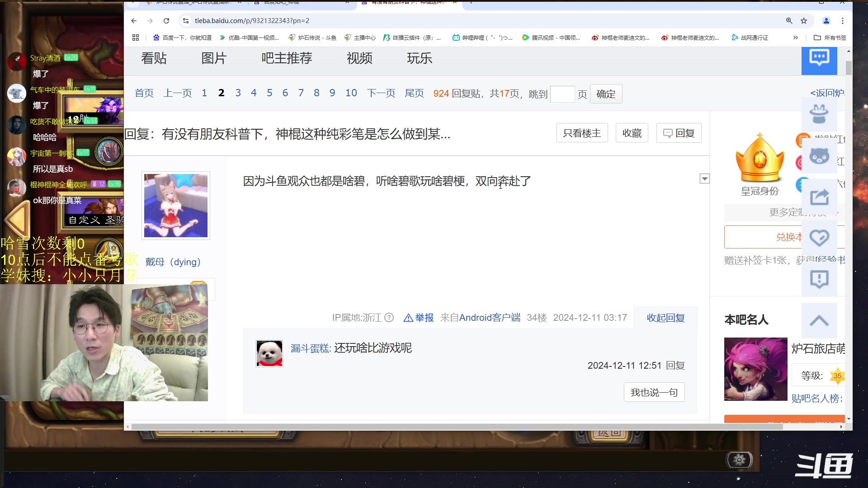Switch to 玩乐 tab
The height and width of the screenshot is (488, 868).
click(x=420, y=58)
